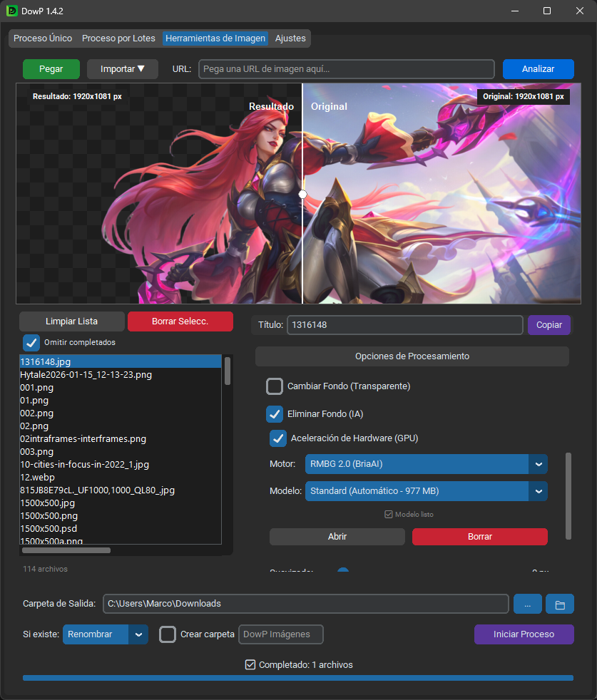Click the Limpiar Lista button
The width and height of the screenshot is (597, 700).
pos(71,321)
